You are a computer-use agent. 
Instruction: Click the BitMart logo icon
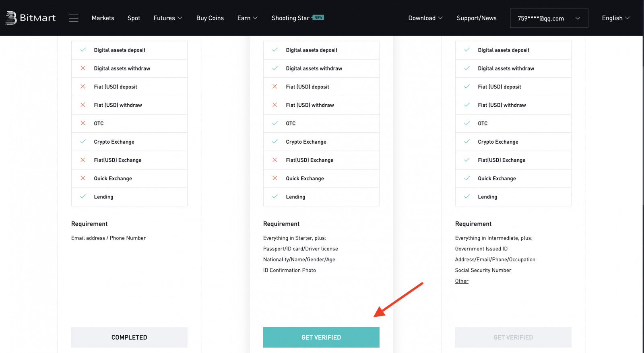tap(11, 18)
